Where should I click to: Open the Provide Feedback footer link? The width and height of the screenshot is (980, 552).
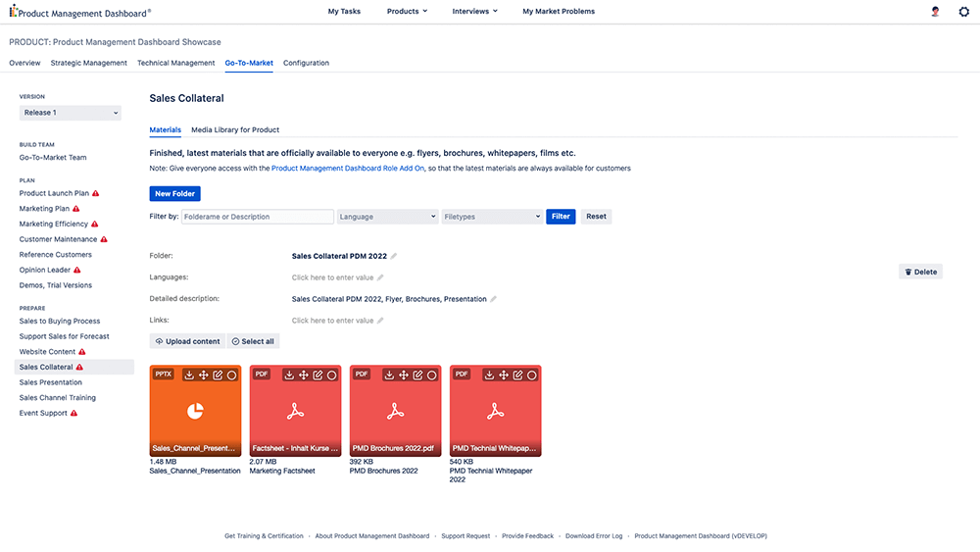527,535
